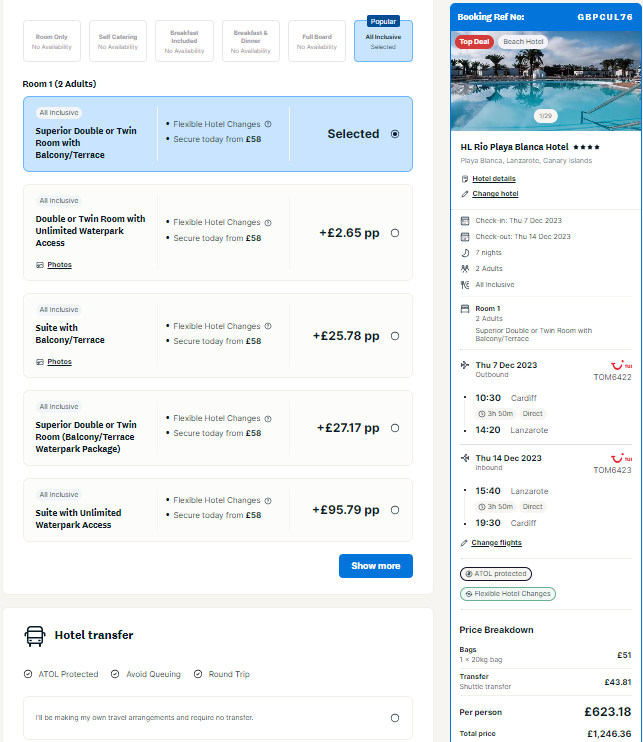Click the Hotel details document icon
Screen dimensions: 643x742
tap(465, 179)
